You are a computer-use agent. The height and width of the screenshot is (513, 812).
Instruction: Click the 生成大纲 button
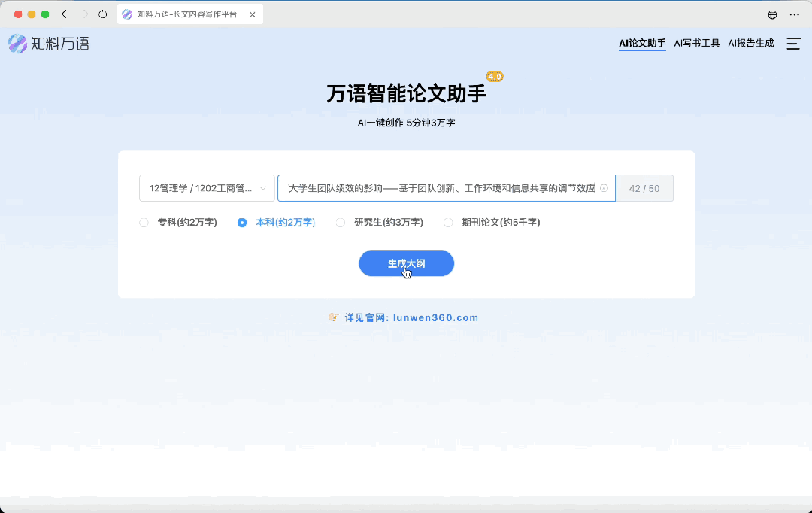pos(406,263)
